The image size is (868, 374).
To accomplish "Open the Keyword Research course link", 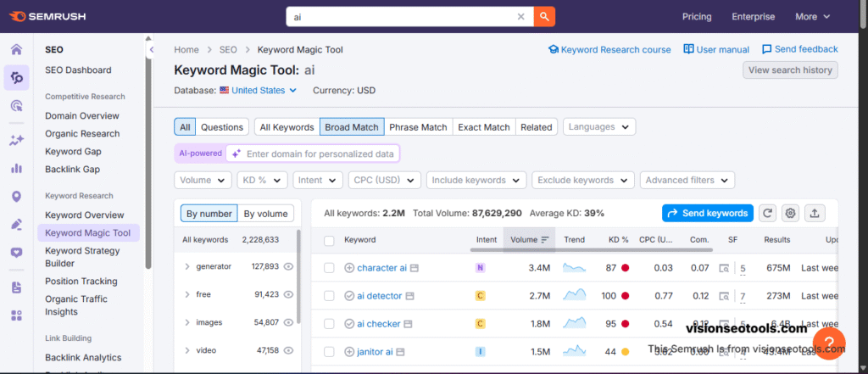I will pos(609,49).
